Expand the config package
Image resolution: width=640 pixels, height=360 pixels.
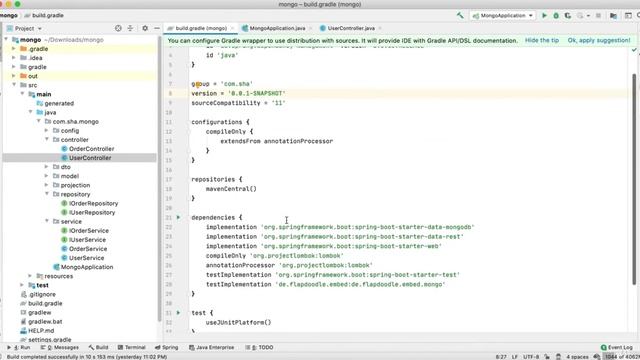pyautogui.click(x=47, y=131)
